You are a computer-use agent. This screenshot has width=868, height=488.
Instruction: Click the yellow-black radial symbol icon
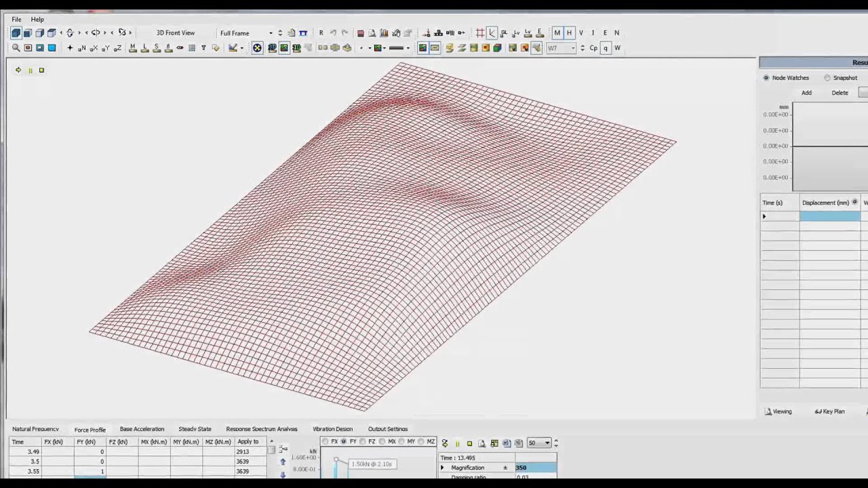[257, 48]
